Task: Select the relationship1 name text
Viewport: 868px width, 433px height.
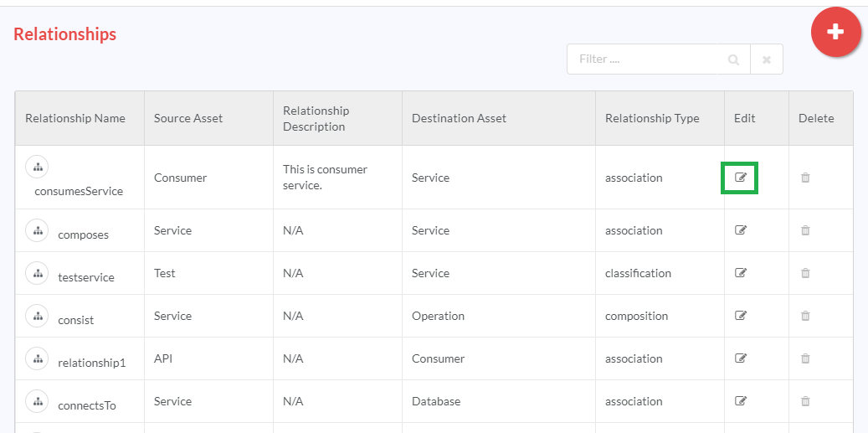Action: pyautogui.click(x=92, y=363)
